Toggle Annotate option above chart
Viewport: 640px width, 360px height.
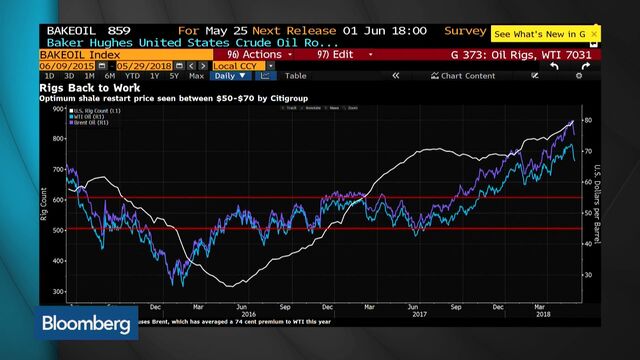[311, 108]
